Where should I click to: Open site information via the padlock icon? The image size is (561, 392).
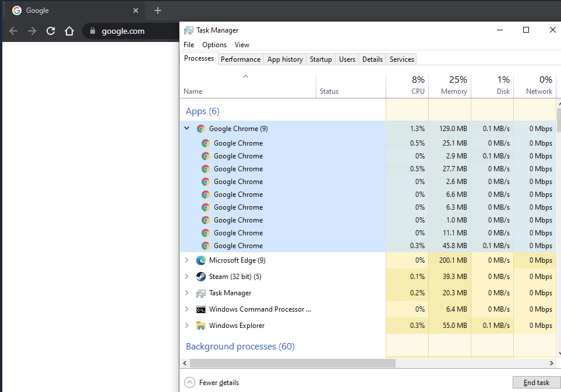pos(93,31)
